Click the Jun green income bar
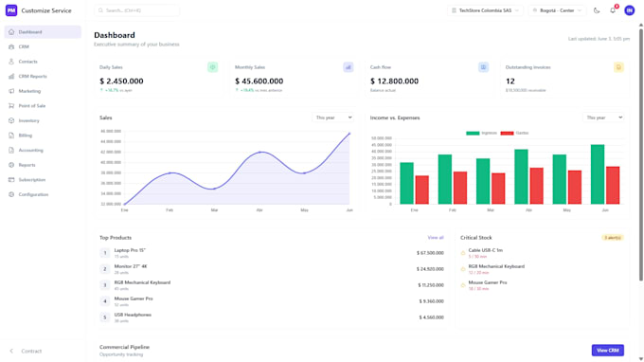644x362 pixels. pos(598,174)
